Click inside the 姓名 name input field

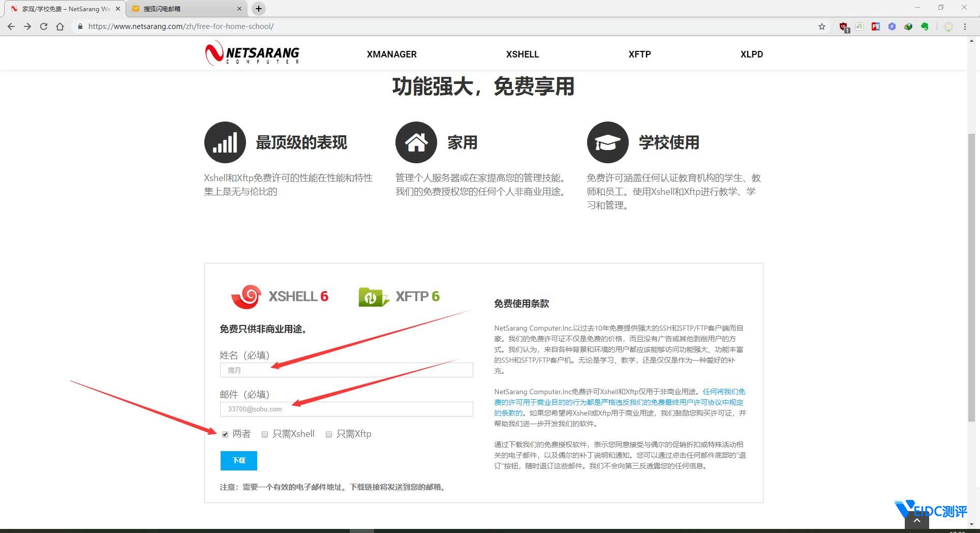click(346, 370)
